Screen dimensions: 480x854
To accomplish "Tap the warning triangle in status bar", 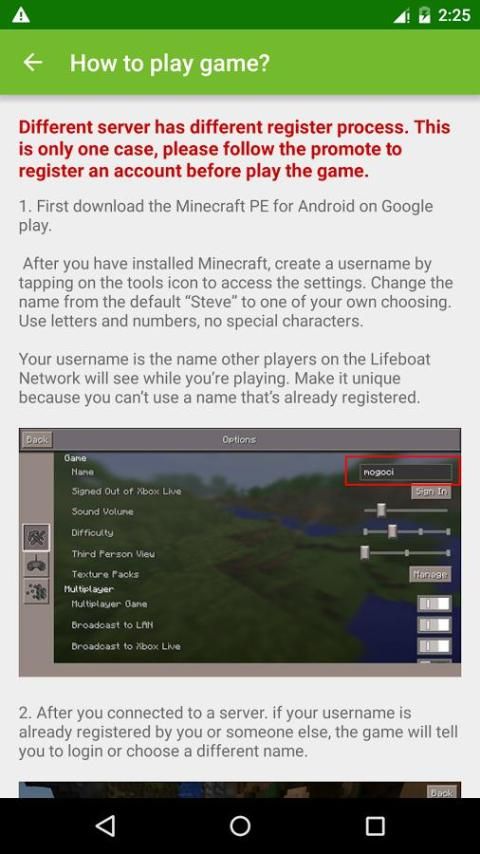I will (21, 15).
